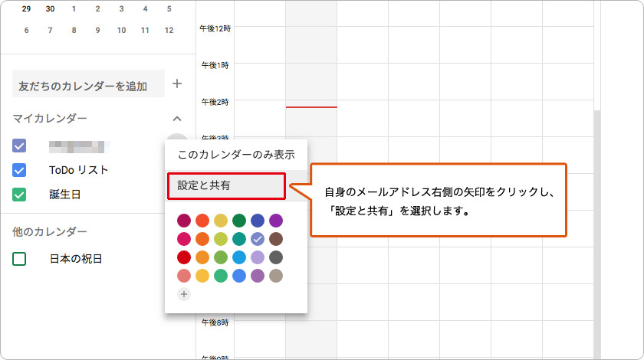Uncheck the ToDo リスト checkbox
The image size is (644, 360).
[19, 170]
